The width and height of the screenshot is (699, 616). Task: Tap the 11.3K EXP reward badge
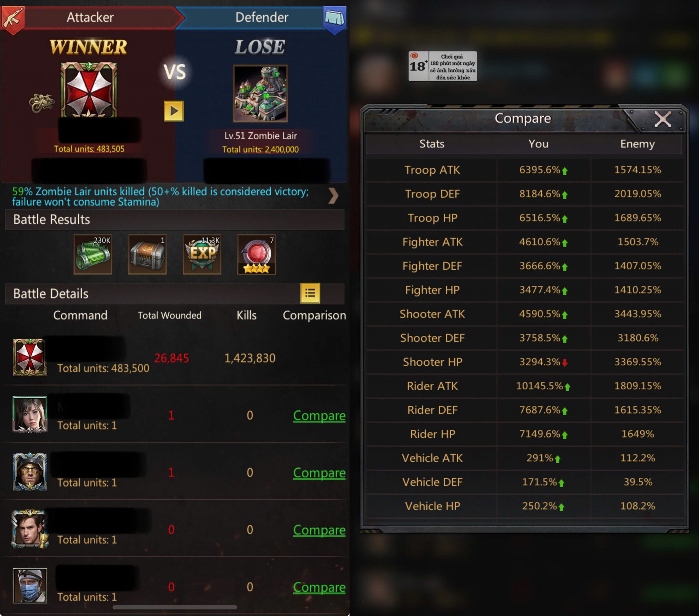click(202, 254)
